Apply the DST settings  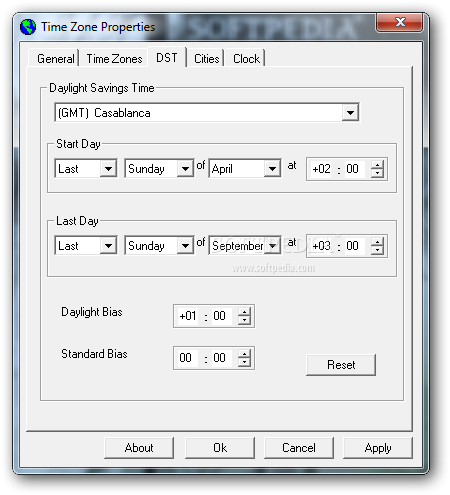[378, 448]
